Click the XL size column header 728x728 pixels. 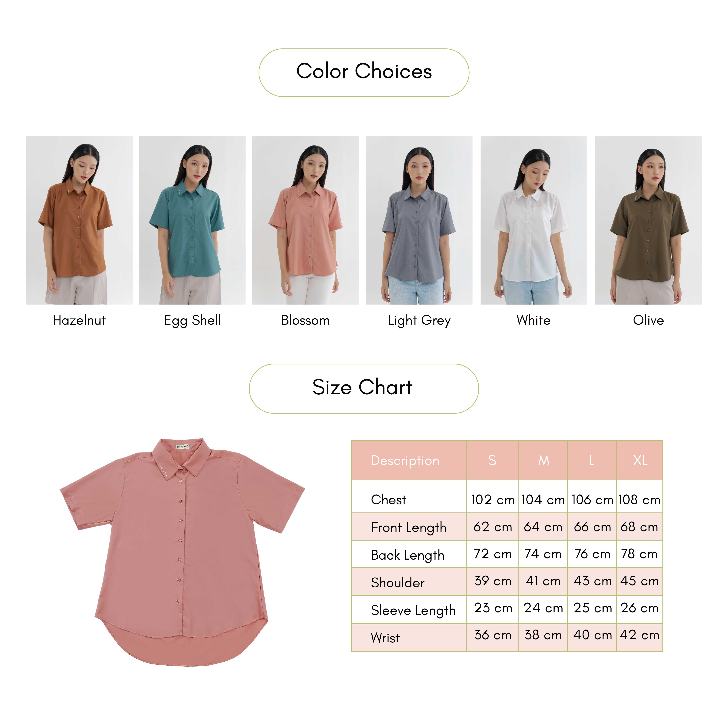pyautogui.click(x=640, y=460)
